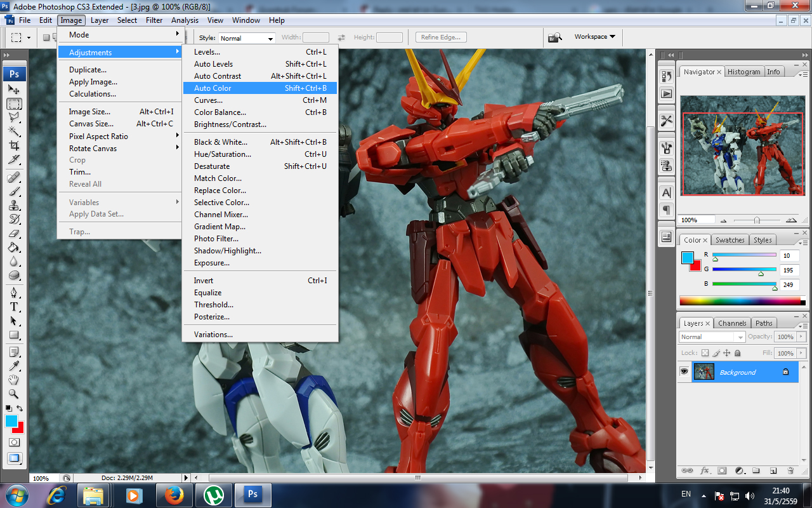Click the cyan foreground color swatch in Color panel

(x=688, y=258)
